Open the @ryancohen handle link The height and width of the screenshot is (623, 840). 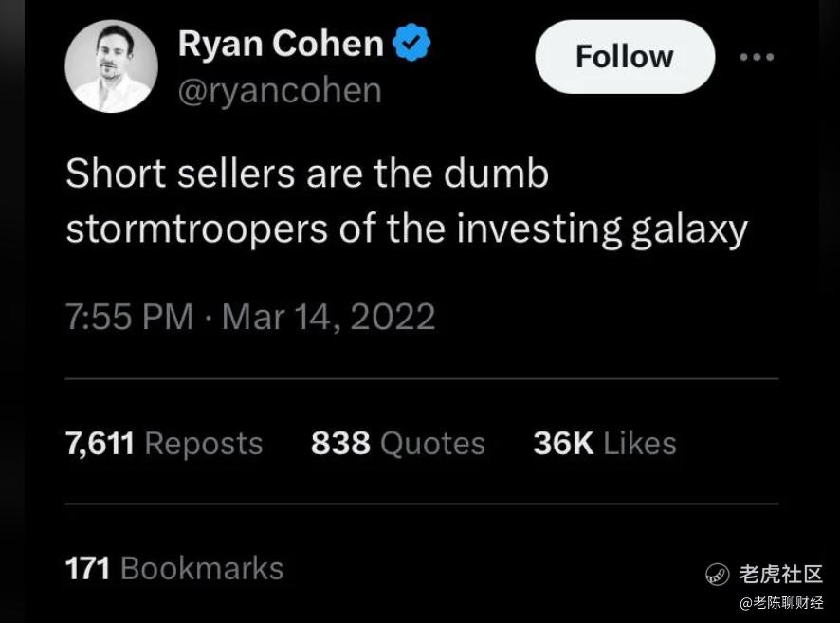(x=280, y=90)
